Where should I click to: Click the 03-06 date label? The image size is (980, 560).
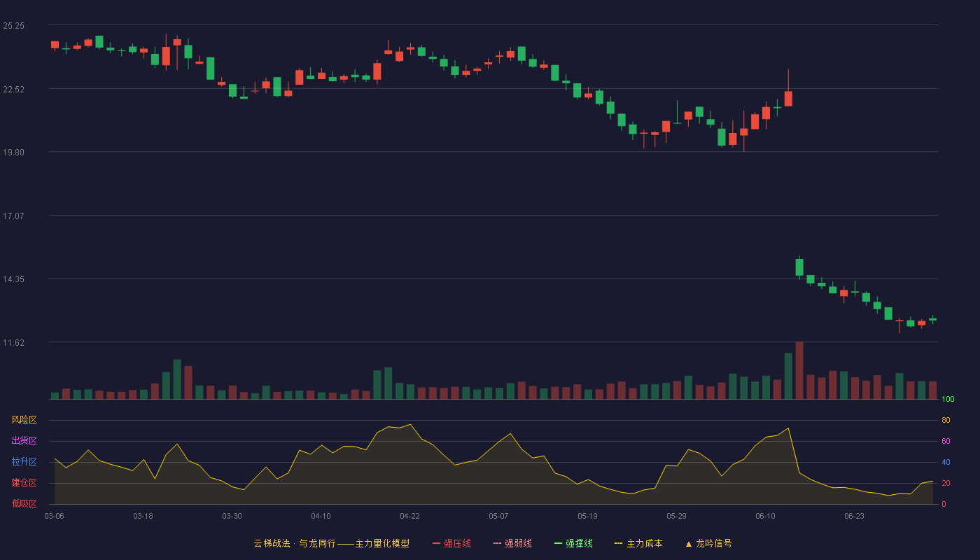tap(54, 516)
